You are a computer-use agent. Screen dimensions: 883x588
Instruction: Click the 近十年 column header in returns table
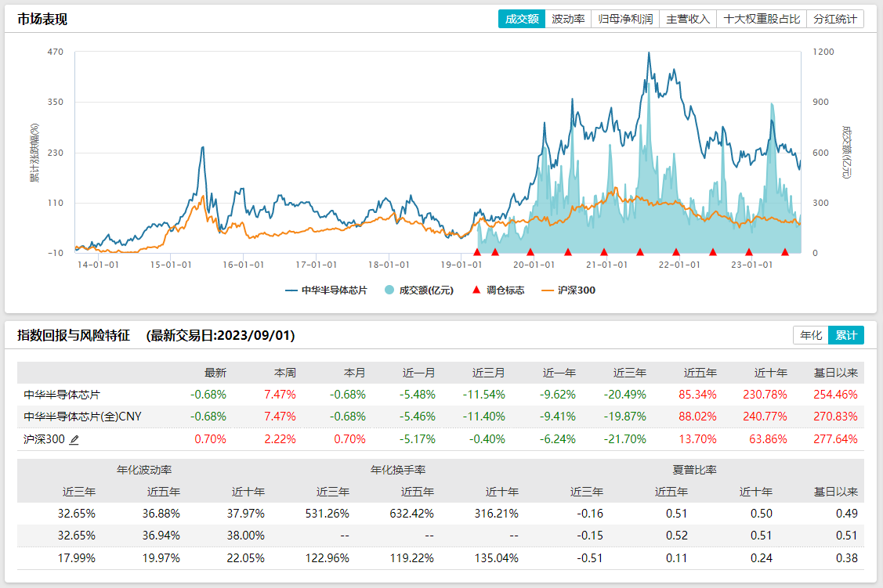click(770, 373)
